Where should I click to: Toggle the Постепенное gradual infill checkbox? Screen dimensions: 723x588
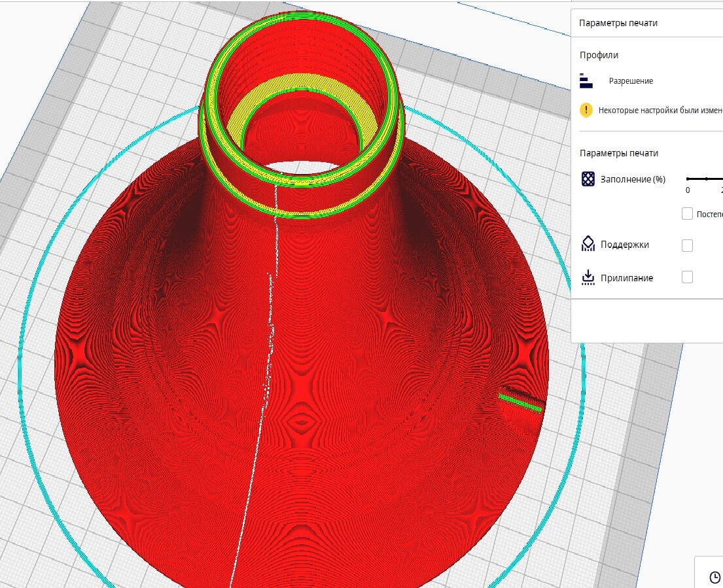(x=687, y=214)
